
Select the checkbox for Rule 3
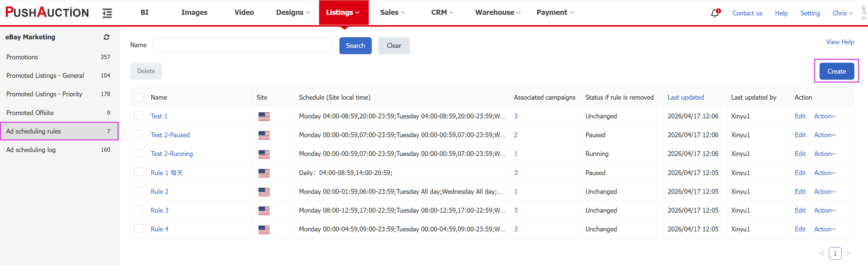[138, 210]
